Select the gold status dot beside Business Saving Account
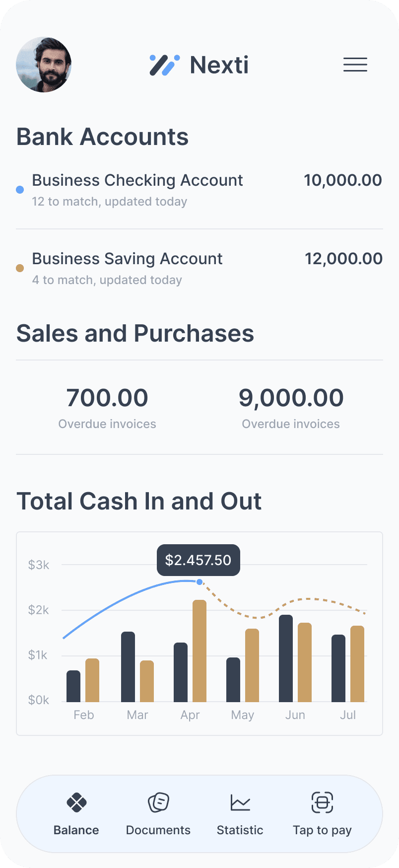Image resolution: width=399 pixels, height=868 pixels. click(19, 268)
